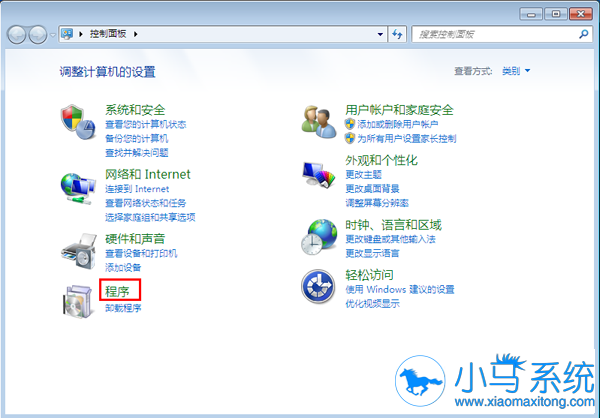
Task: Click the refresh icon beside address bar
Action: tap(397, 34)
